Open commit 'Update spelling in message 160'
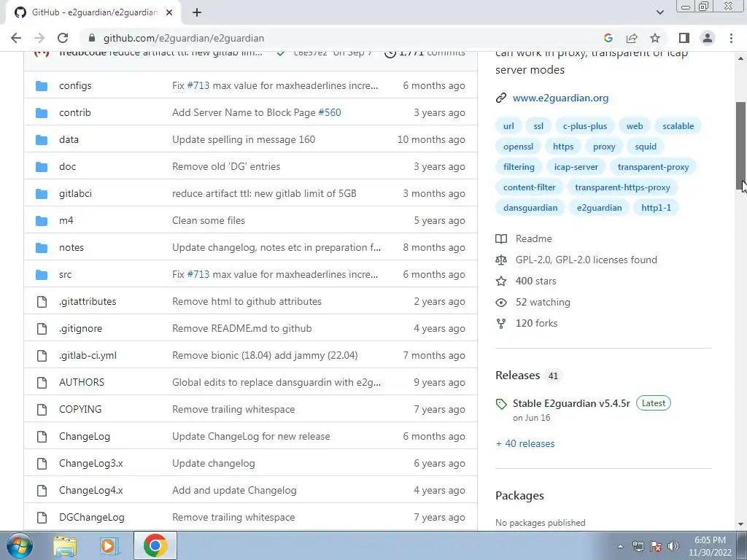 (x=244, y=139)
